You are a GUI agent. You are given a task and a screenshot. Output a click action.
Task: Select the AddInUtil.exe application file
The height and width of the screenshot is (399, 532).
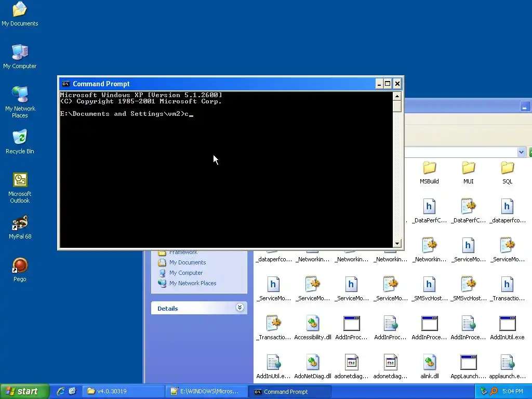click(507, 328)
